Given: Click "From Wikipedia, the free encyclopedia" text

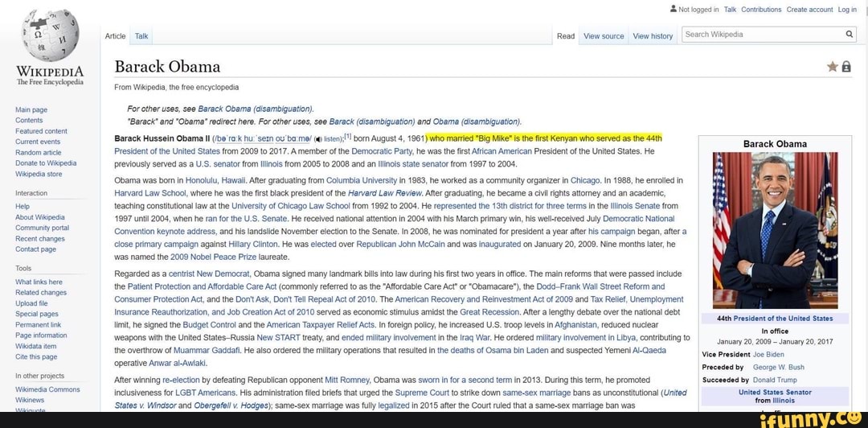Looking at the screenshot, I should click(177, 88).
